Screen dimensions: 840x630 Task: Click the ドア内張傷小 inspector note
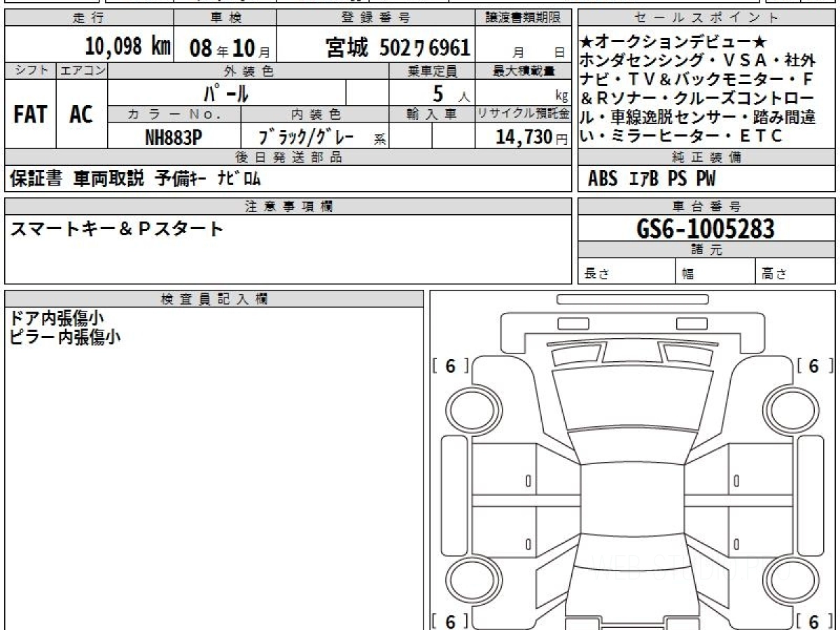57,318
